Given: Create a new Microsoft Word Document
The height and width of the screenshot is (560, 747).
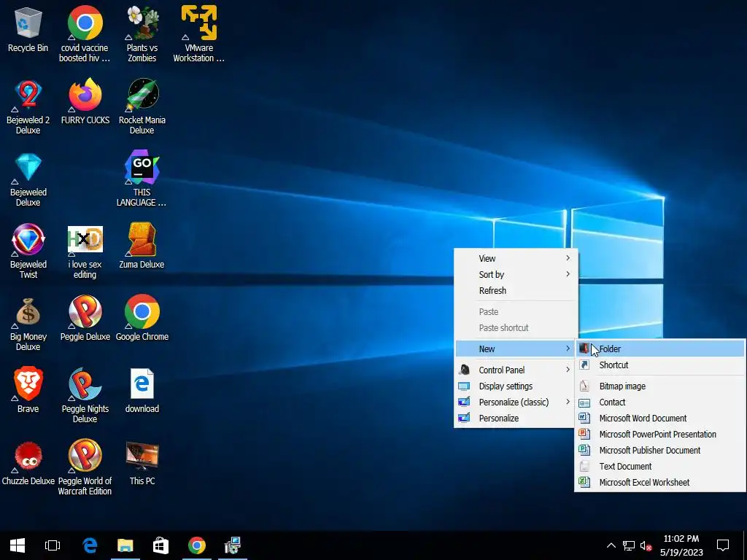Looking at the screenshot, I should click(x=659, y=419).
